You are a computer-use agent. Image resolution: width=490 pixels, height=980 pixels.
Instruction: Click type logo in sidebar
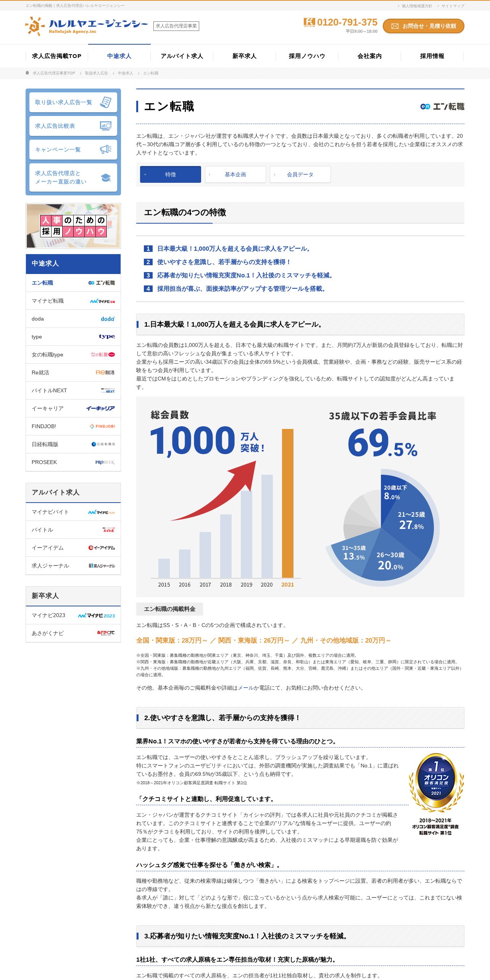[107, 337]
